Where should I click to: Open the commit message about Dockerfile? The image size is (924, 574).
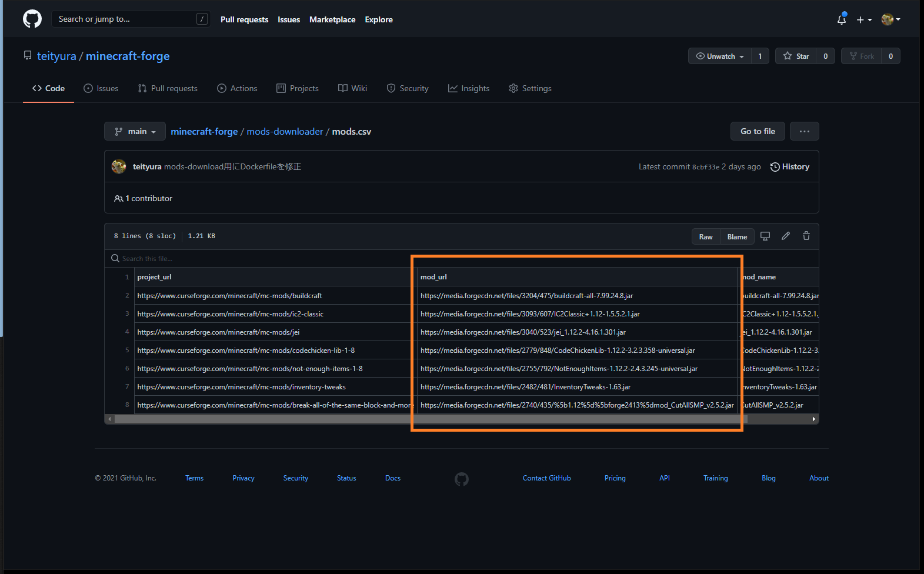point(232,166)
